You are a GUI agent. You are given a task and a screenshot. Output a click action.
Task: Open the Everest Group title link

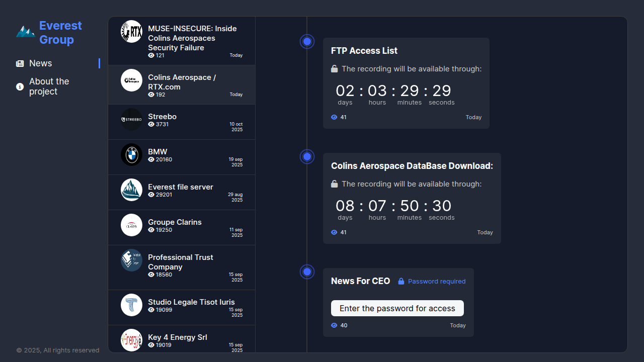point(60,32)
